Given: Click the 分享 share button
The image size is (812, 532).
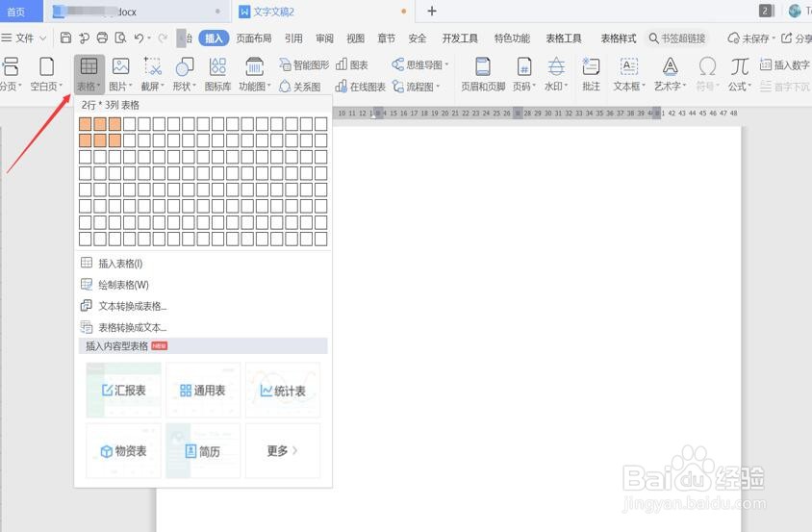Looking at the screenshot, I should [x=797, y=38].
